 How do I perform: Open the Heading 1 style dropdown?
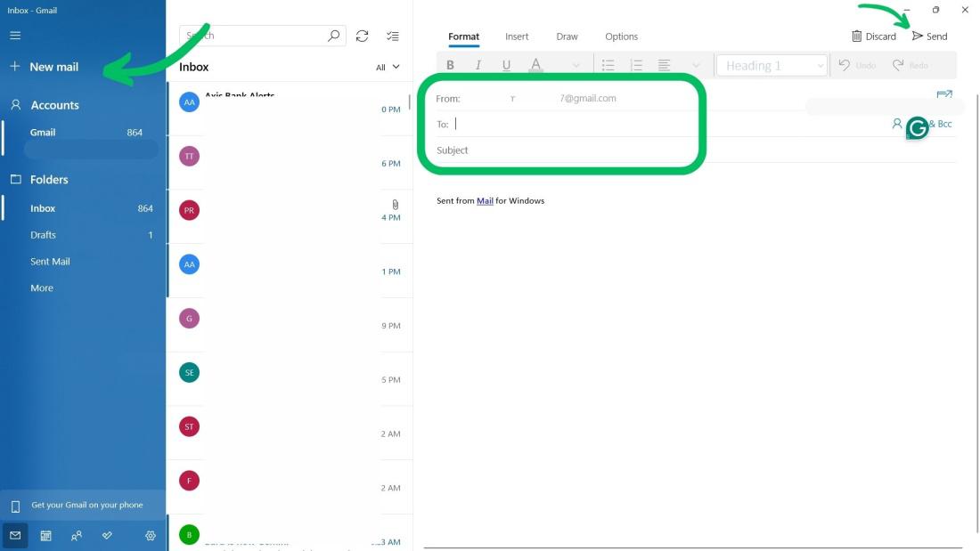click(772, 66)
